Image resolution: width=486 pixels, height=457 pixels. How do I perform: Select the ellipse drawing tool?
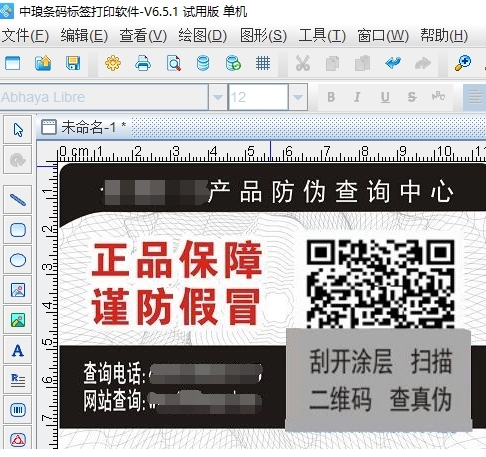click(18, 260)
